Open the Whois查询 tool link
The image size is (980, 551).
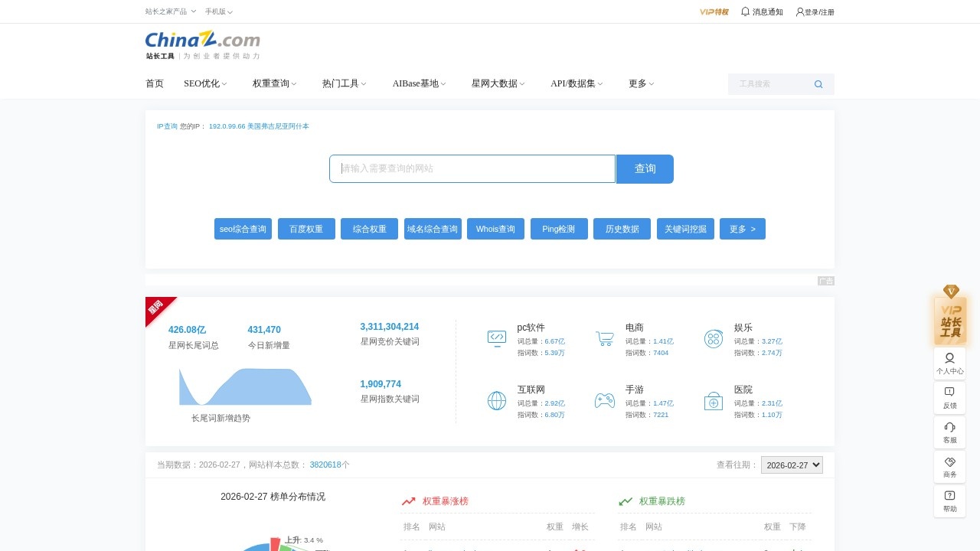click(495, 229)
